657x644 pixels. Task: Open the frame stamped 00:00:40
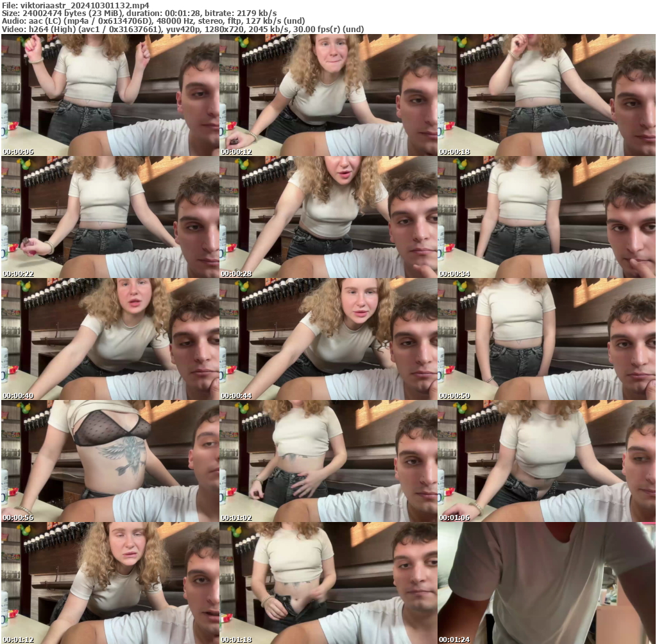[110, 339]
